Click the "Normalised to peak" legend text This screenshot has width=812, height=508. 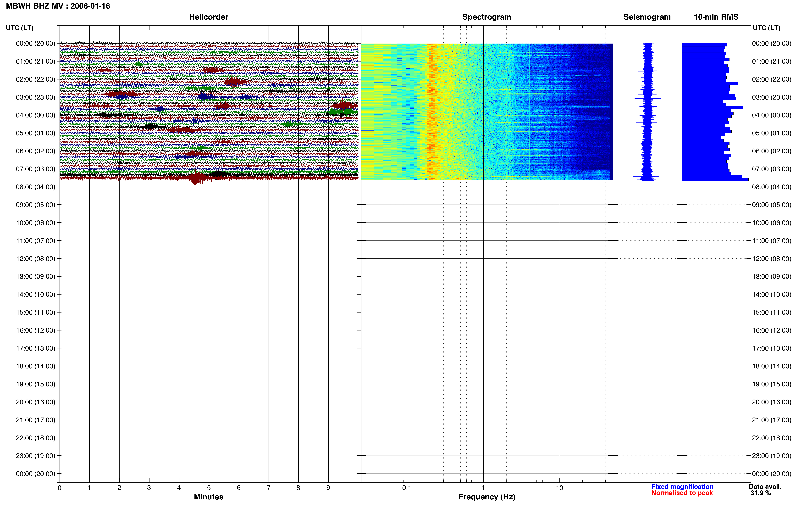click(x=682, y=493)
